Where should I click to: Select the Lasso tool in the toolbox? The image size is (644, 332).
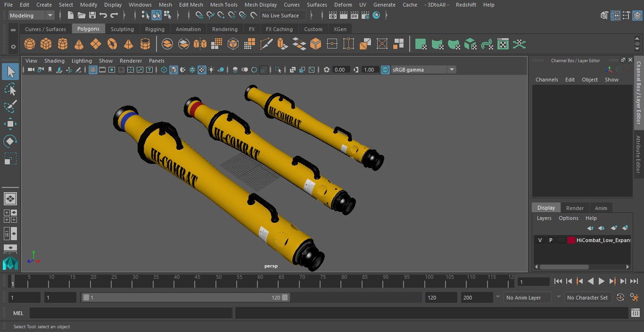(10, 89)
